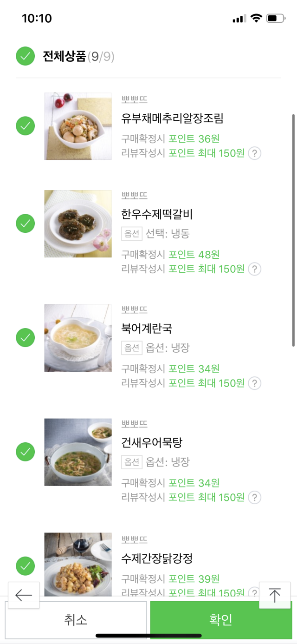Tap the Wi-Fi icon in status bar
The image size is (297, 644).
(x=256, y=19)
